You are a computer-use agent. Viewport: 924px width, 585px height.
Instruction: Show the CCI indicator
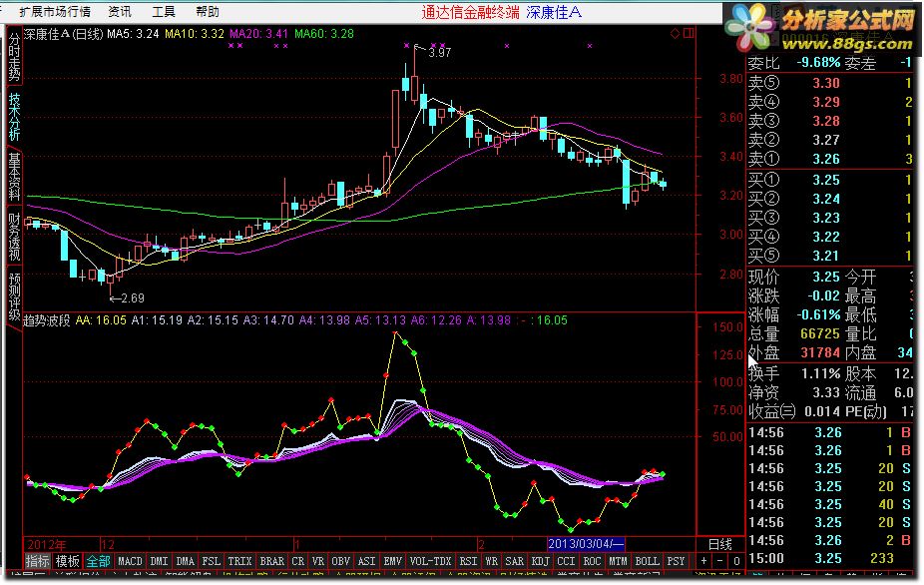point(567,561)
